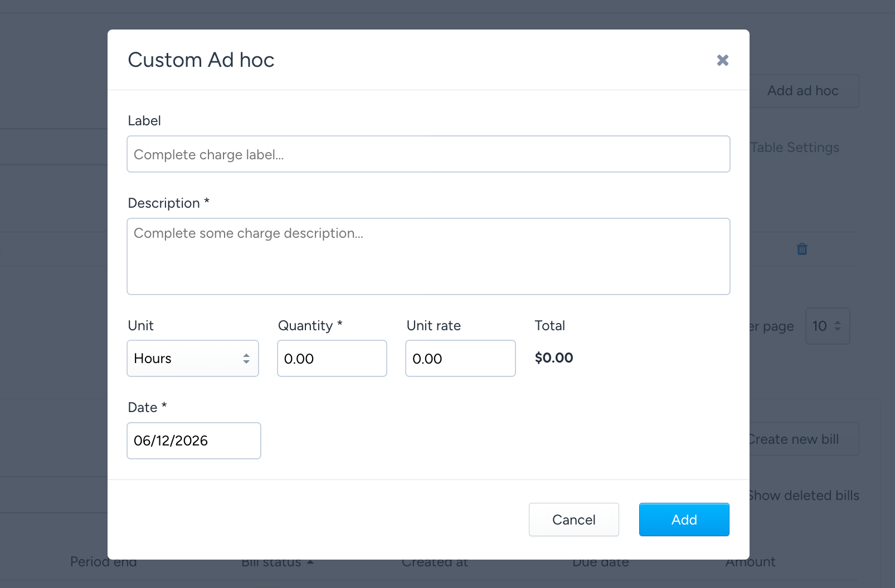
Task: Click the Unit rate input field
Action: point(460,359)
